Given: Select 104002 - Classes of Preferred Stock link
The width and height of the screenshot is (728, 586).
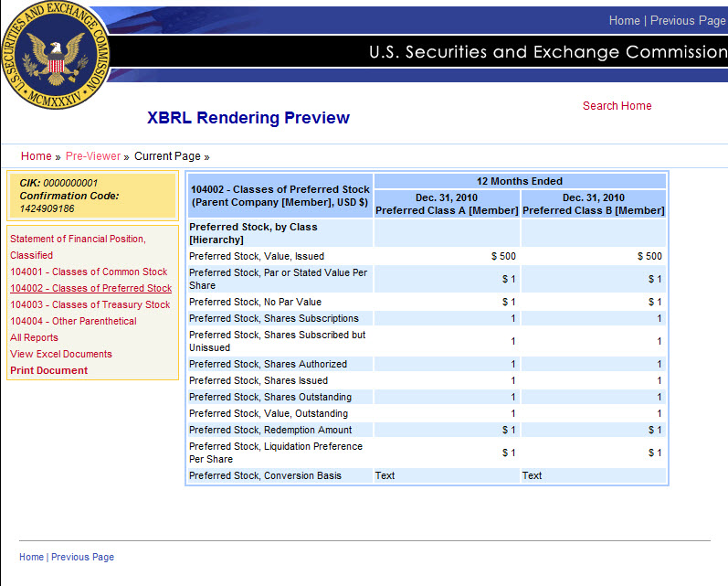Looking at the screenshot, I should (x=91, y=288).
